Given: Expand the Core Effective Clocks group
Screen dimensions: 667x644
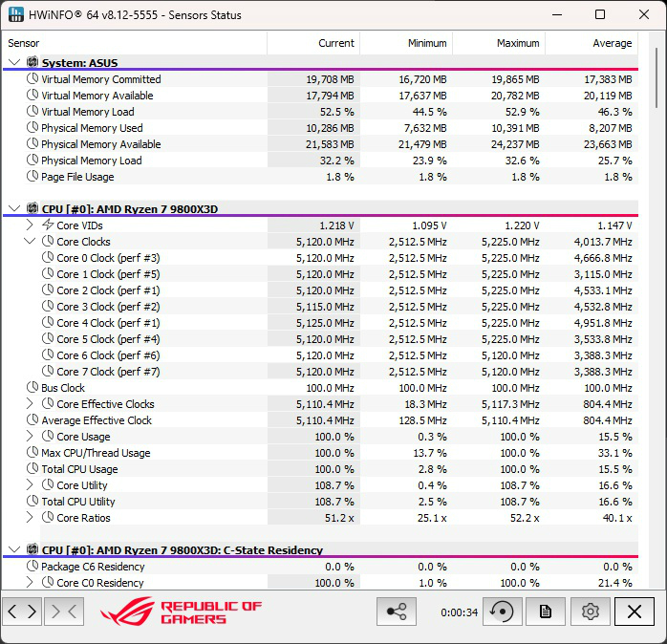Looking at the screenshot, I should pos(30,403).
